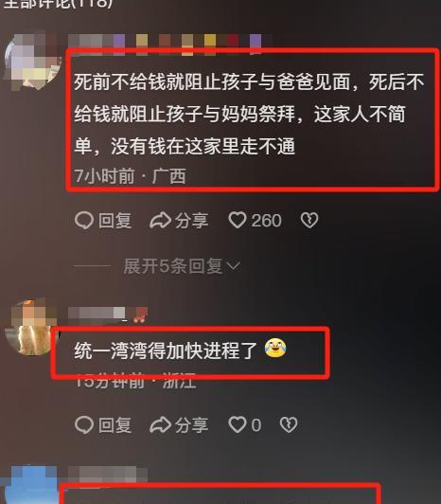Tap the crying-laughing emoji in second comment
This screenshot has width=441, height=504.
(275, 349)
